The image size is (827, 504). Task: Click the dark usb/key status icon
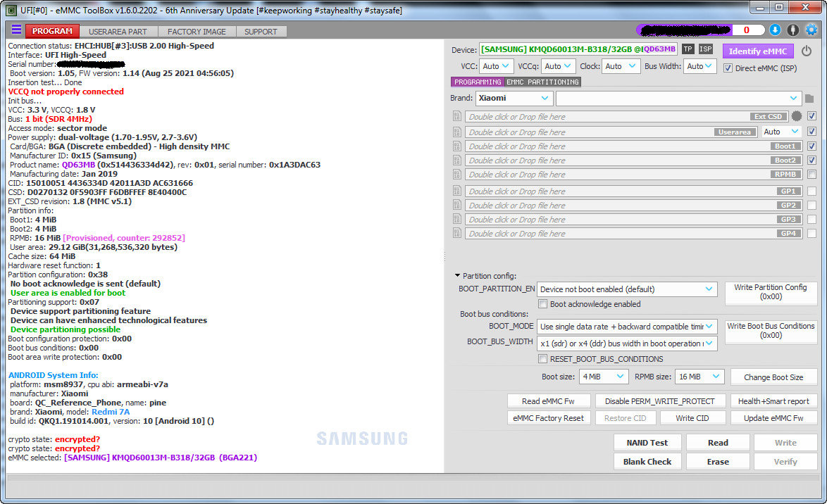pyautogui.click(x=792, y=30)
